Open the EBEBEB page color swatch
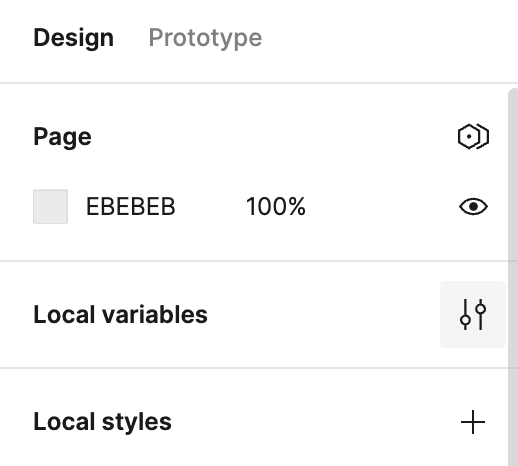 tap(50, 207)
